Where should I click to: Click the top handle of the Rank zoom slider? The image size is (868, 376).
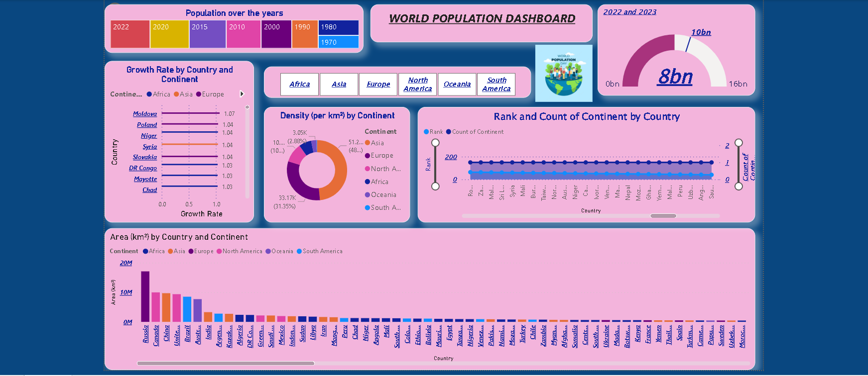pos(435,143)
